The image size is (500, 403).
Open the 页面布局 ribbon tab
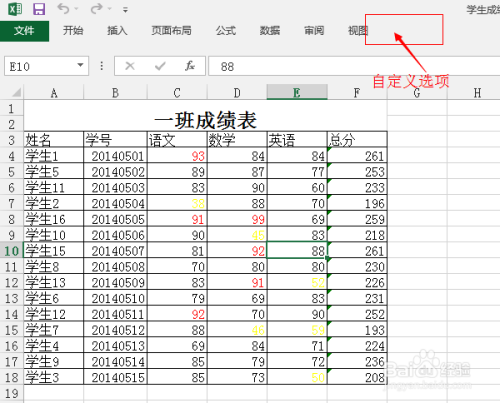click(x=171, y=31)
